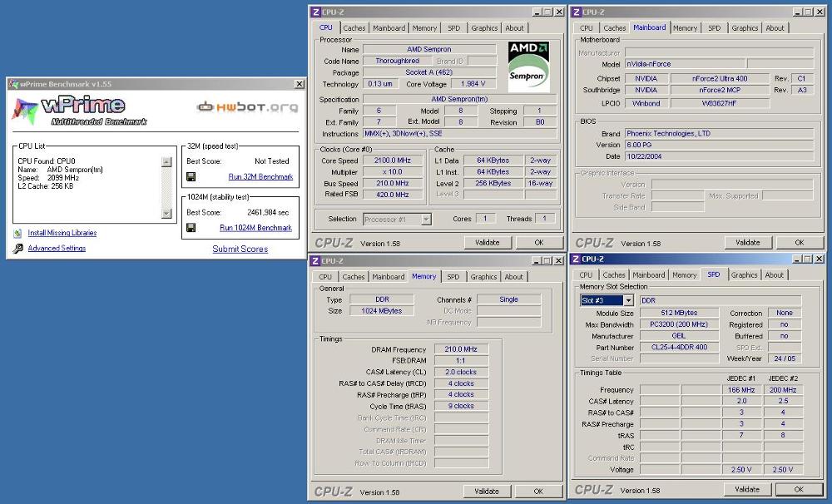Open Caches tab in SPD window
The width and height of the screenshot is (832, 504).
tap(614, 274)
